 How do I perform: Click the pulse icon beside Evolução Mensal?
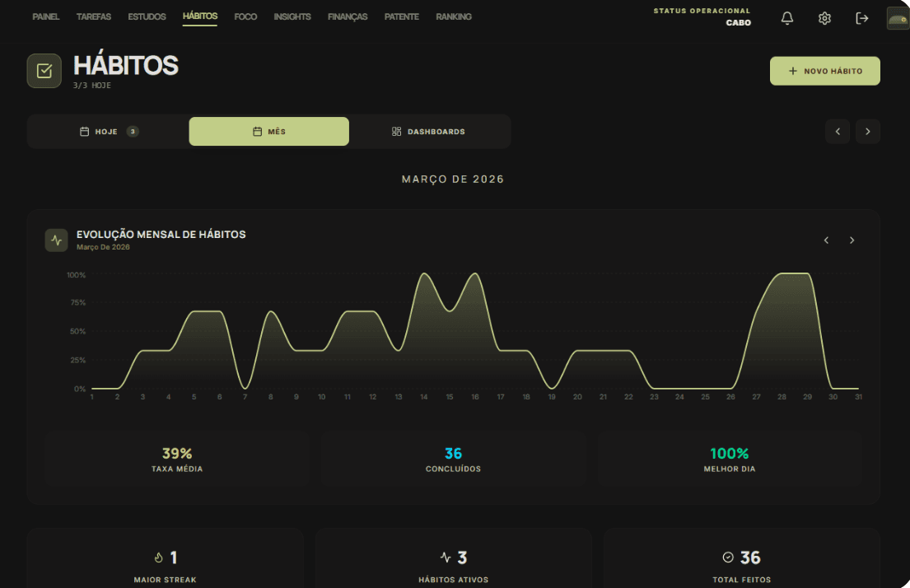pos(56,240)
